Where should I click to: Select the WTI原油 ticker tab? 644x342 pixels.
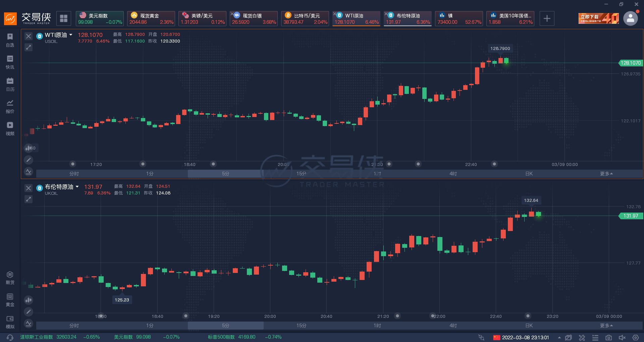pos(356,18)
